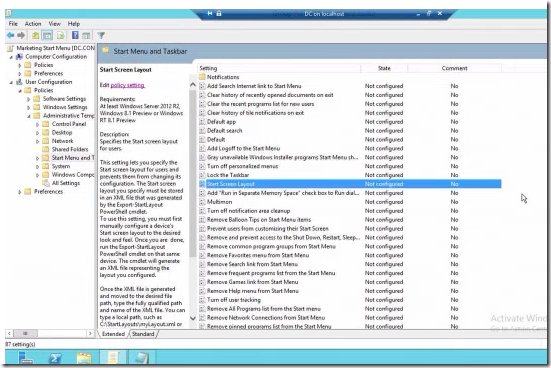
Task: Expand the Windows Components node
Action: coord(37,175)
